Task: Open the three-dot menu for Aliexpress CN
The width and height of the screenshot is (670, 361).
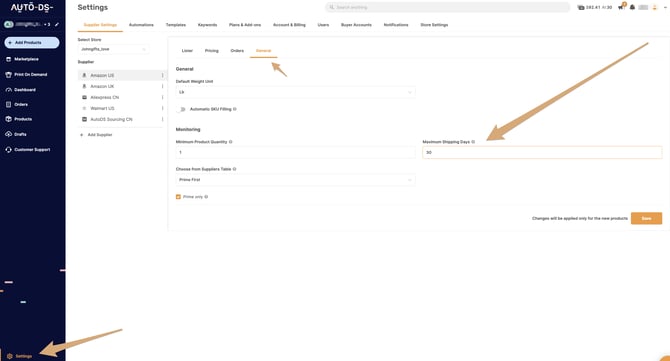Action: tap(162, 97)
